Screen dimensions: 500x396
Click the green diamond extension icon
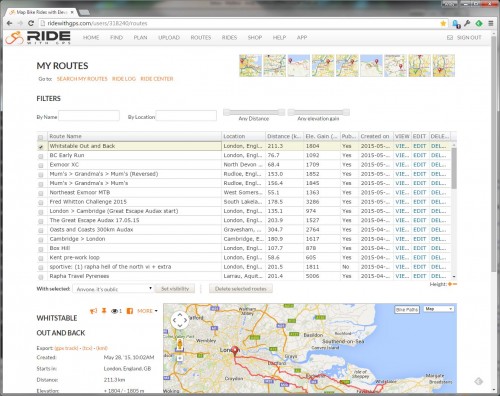[x=479, y=23]
